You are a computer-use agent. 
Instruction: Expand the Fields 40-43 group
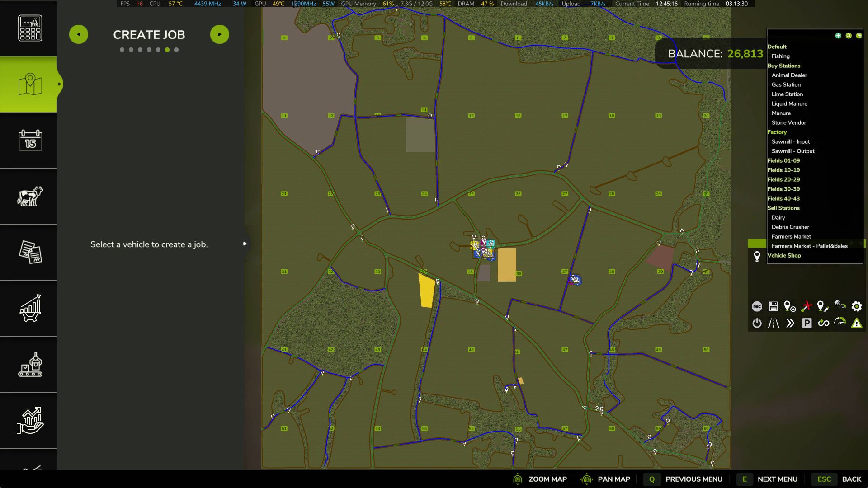pyautogui.click(x=783, y=198)
